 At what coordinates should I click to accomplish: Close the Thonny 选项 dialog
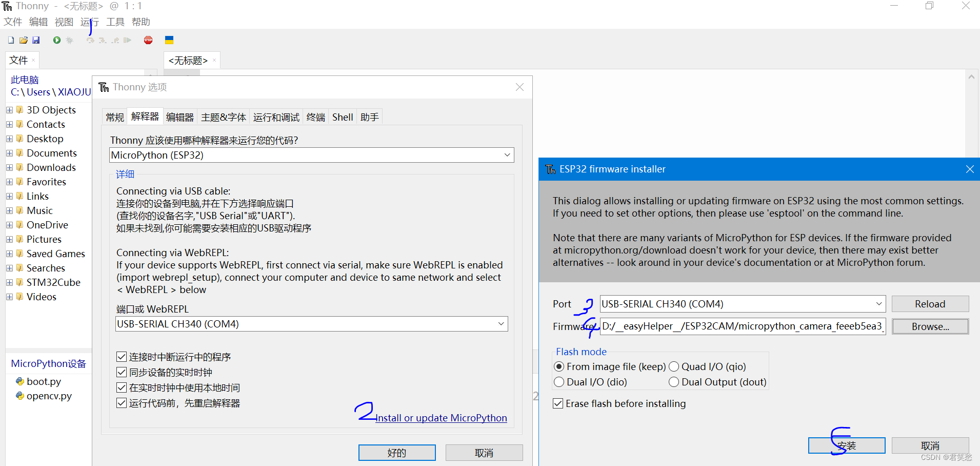click(x=519, y=87)
